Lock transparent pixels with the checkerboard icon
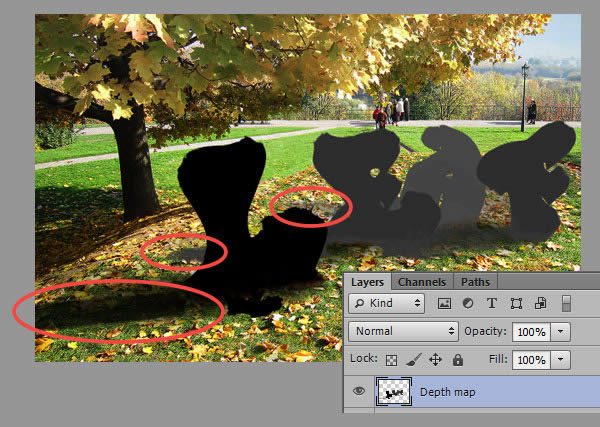 click(x=391, y=359)
